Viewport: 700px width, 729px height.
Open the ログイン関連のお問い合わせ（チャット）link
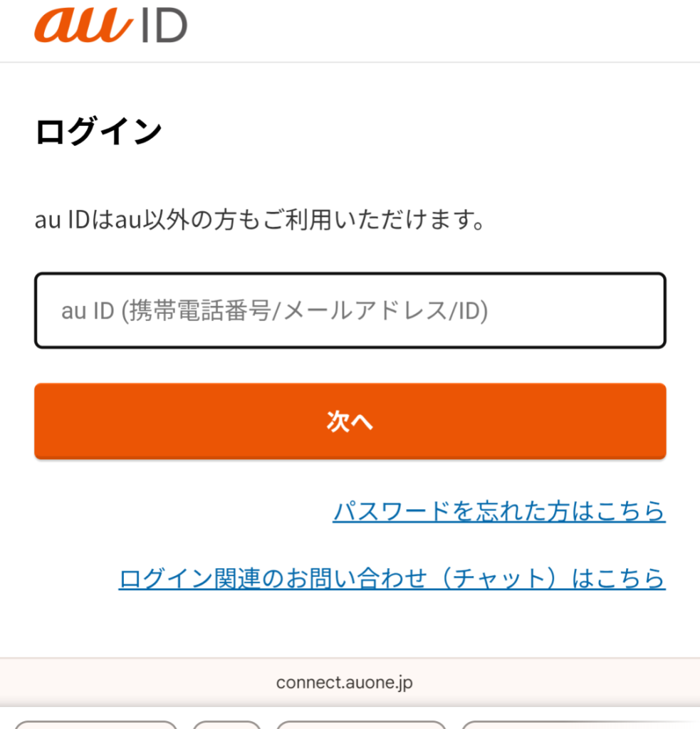click(x=392, y=578)
